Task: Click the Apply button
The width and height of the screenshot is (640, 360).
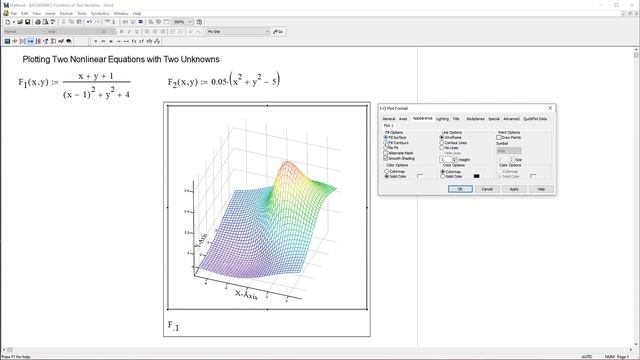Action: pyautogui.click(x=514, y=189)
